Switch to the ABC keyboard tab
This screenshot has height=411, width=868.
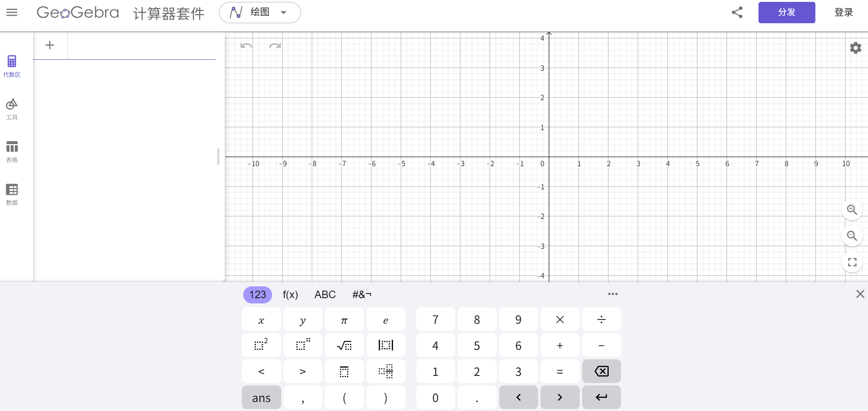(325, 294)
